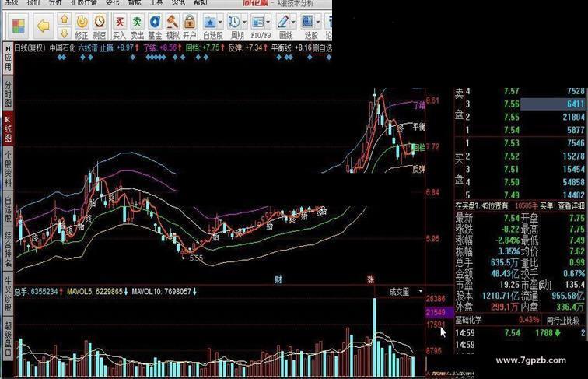This screenshot has width=588, height=379.
Task: Click the 总手 value 635.5万
Action: pyautogui.click(x=505, y=263)
